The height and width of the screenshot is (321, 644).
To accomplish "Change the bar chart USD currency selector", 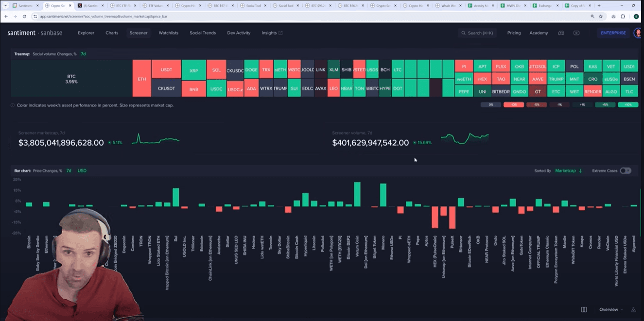I will [82, 171].
